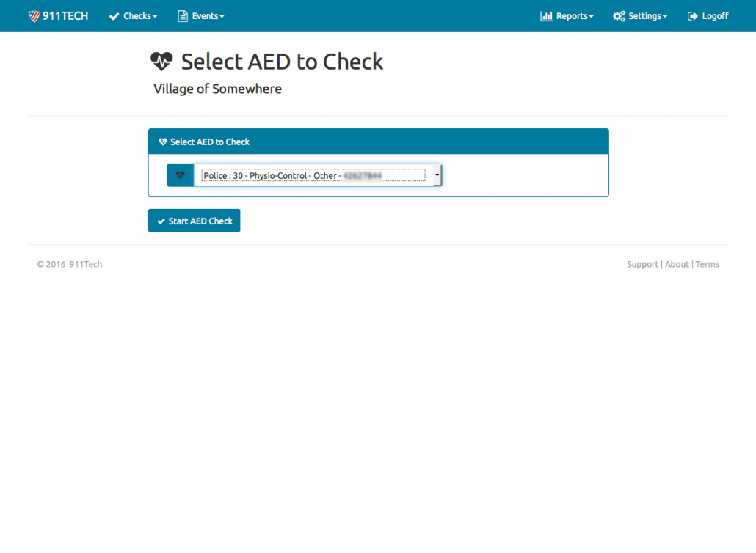Click the bar chart icon beside Reports
The image size is (756, 553).
[x=547, y=15]
